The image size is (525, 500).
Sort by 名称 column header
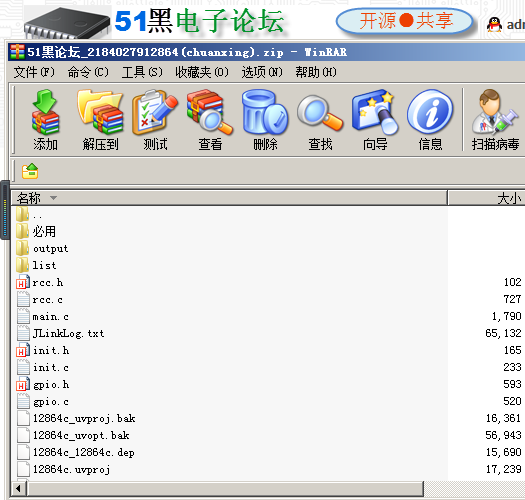point(229,198)
